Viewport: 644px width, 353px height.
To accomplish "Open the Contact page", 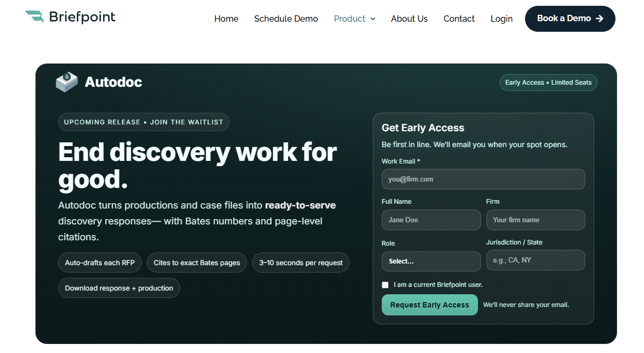I will click(x=459, y=19).
